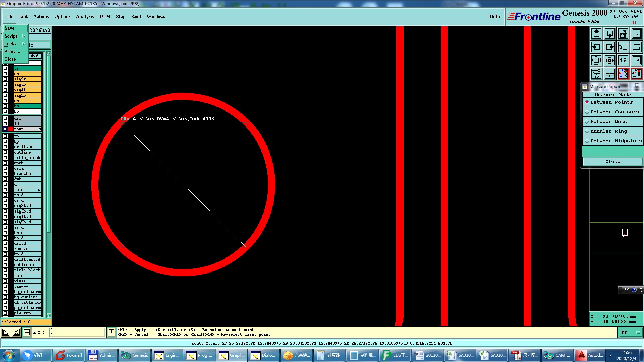Expand the Locks submenu arrow
Image resolution: width=644 pixels, height=362 pixels.
pyautogui.click(x=24, y=44)
